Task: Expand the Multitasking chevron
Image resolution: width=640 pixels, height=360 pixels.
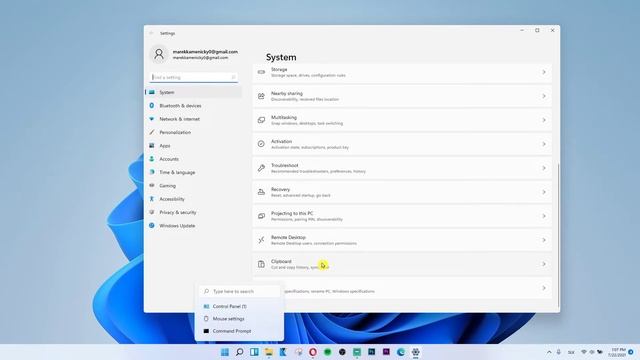Action: pyautogui.click(x=544, y=120)
